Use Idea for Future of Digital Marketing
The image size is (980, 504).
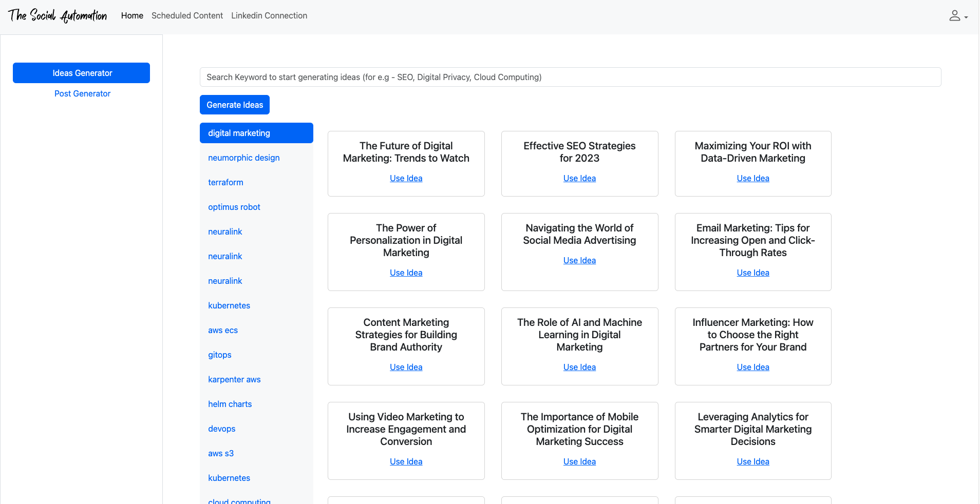point(406,178)
